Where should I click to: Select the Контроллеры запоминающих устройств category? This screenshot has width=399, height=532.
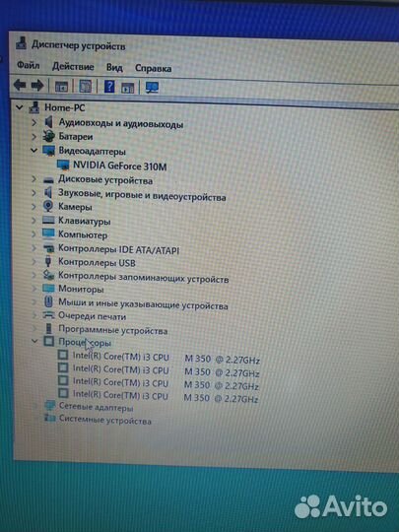[x=143, y=277]
